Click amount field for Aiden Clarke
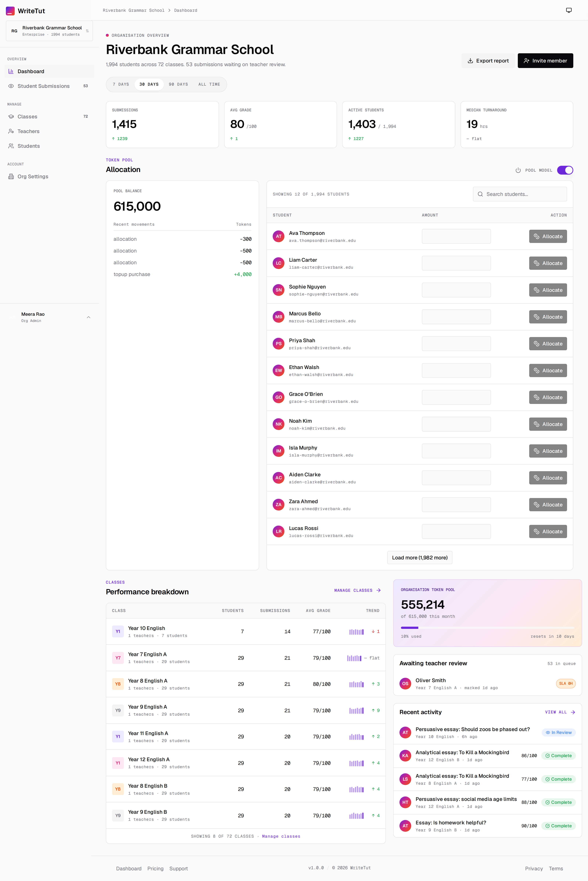This screenshot has width=588, height=881. pos(456,478)
